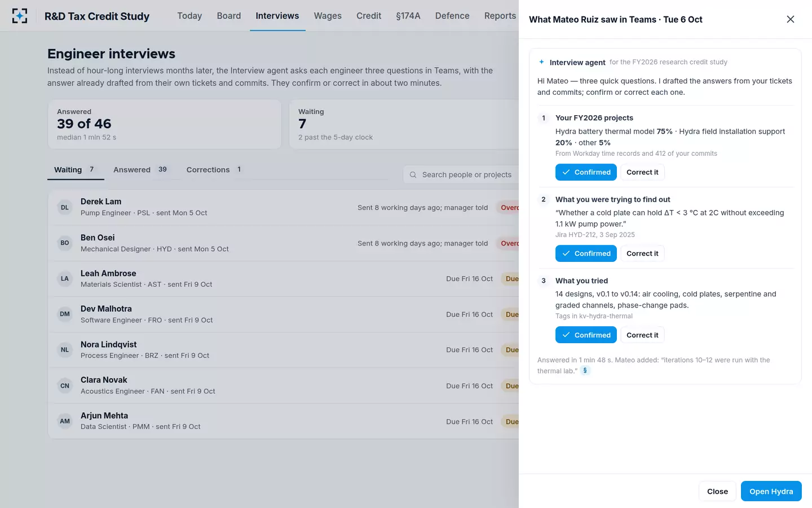Click Dev Malhotra's DM avatar
This screenshot has width=812, height=508.
pos(65,314)
